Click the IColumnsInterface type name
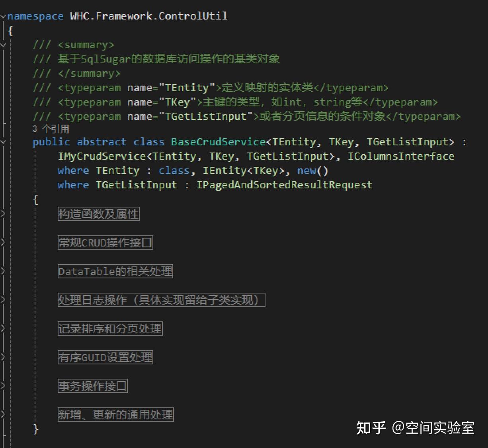The image size is (488, 448). tap(401, 156)
